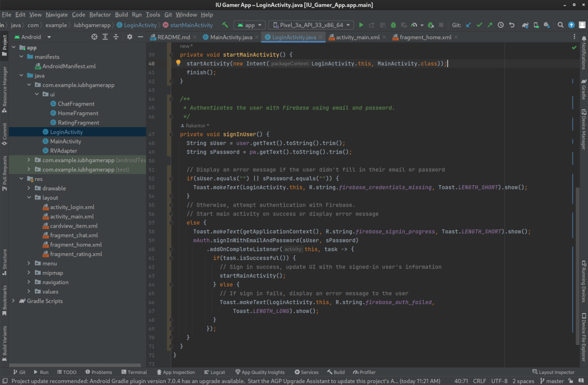The image size is (588, 385).
Task: Click the hammer Make Project icon
Action: pyautogui.click(x=225, y=25)
